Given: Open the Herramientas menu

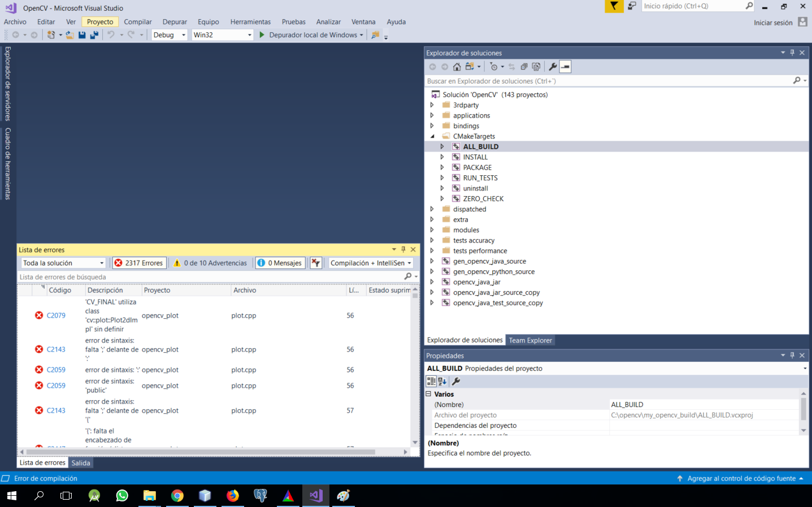Looking at the screenshot, I should [x=250, y=21].
